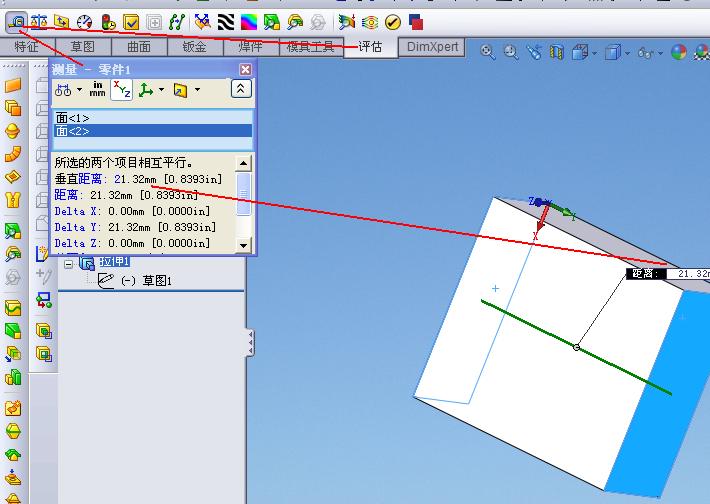
Task: Open the Mass Properties scale icon
Action: [x=39, y=22]
